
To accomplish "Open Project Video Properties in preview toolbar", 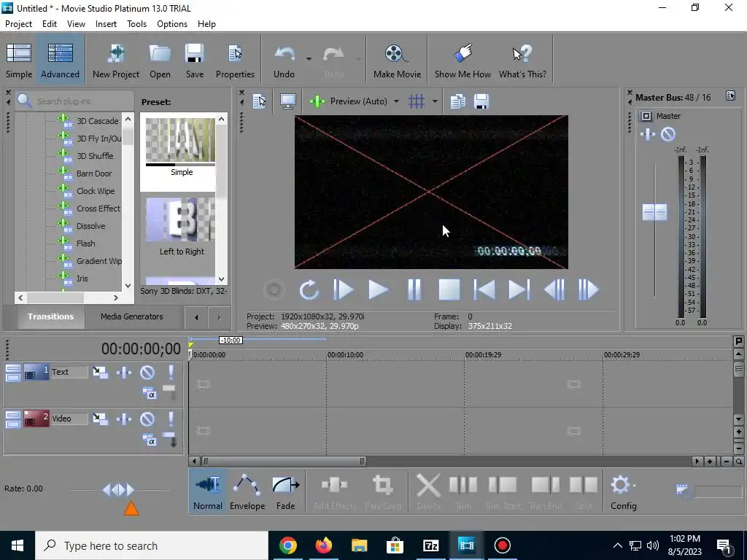I will [259, 101].
